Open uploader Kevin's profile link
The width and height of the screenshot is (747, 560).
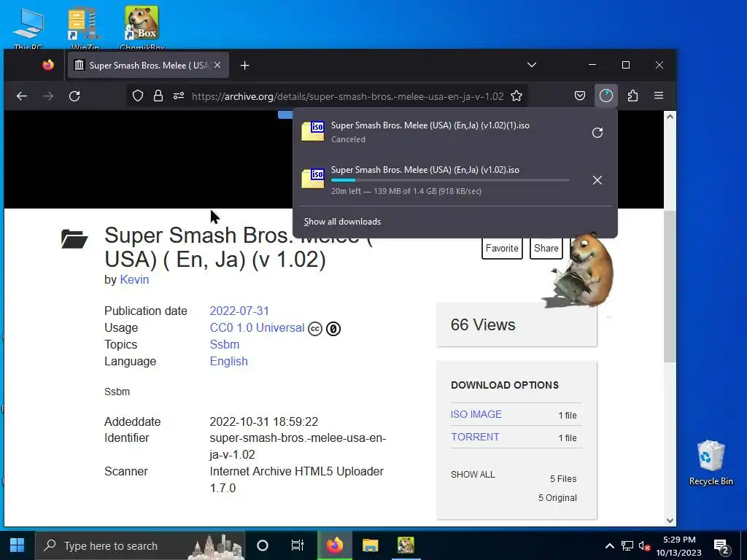click(x=134, y=279)
